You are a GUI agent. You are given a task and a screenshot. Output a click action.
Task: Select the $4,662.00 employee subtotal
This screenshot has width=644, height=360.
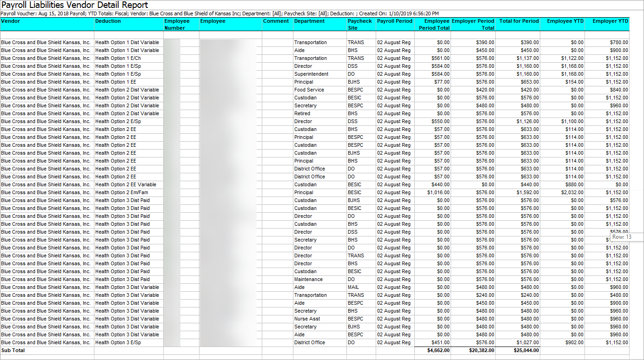(438, 351)
